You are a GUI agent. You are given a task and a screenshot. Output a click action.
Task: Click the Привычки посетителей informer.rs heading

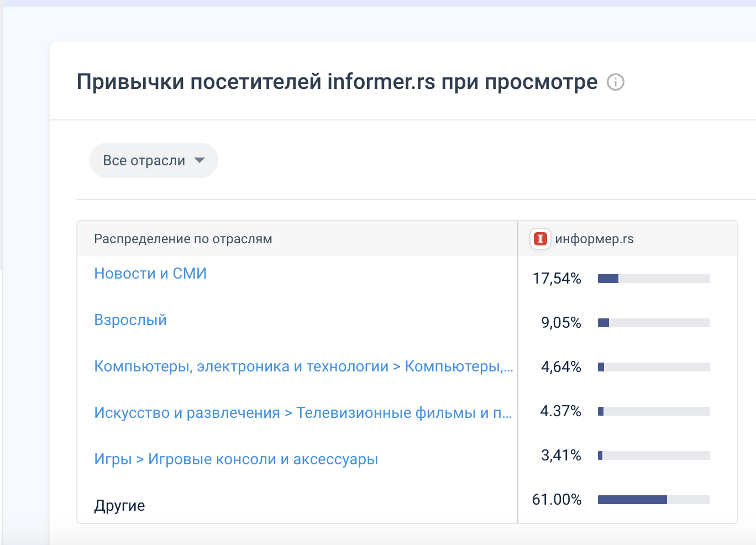click(x=337, y=82)
